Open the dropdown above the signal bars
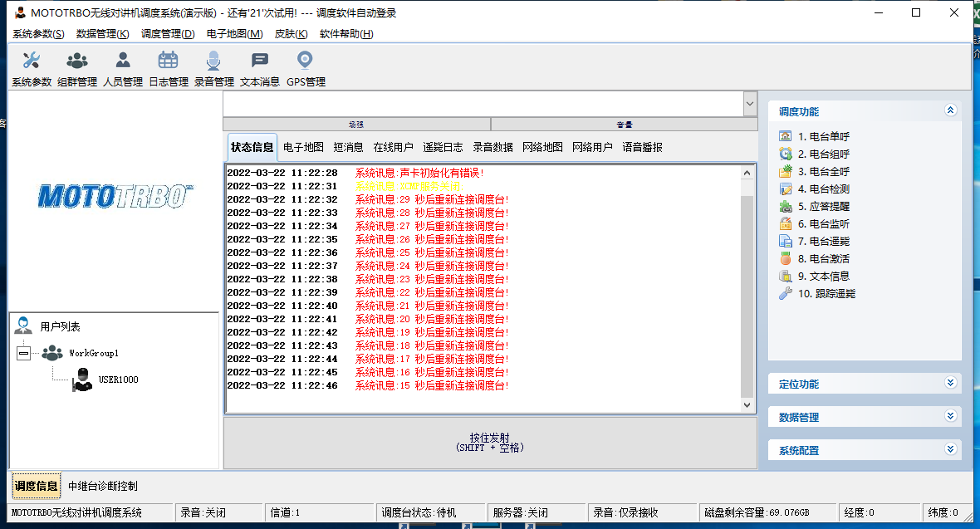The width and height of the screenshot is (980, 529). click(x=750, y=104)
